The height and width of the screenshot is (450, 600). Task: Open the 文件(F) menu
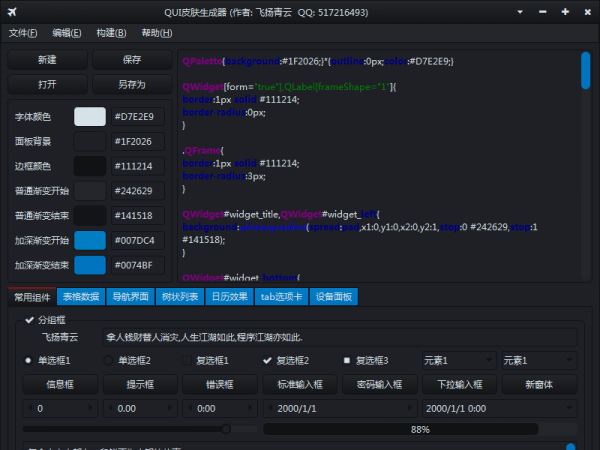point(23,33)
